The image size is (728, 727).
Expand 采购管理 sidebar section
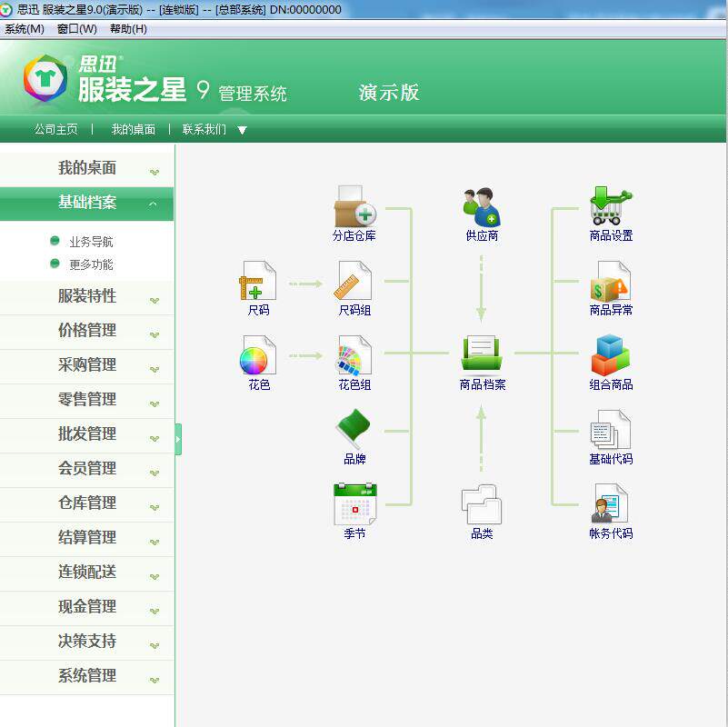(x=87, y=365)
